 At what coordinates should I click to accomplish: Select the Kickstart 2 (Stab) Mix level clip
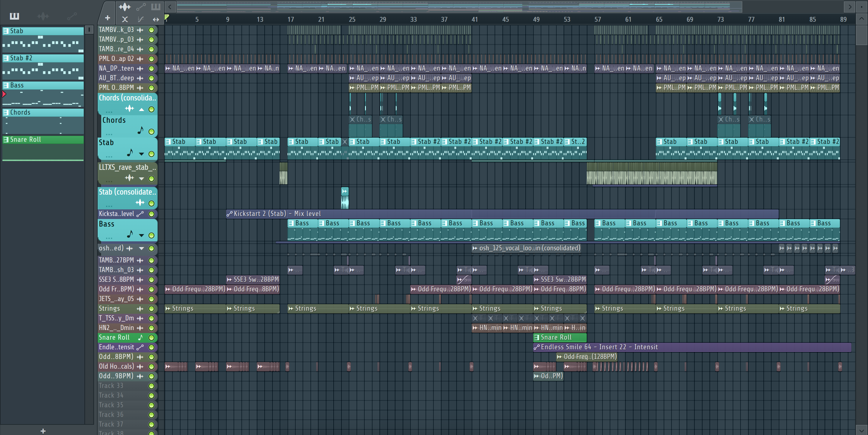[x=502, y=214]
